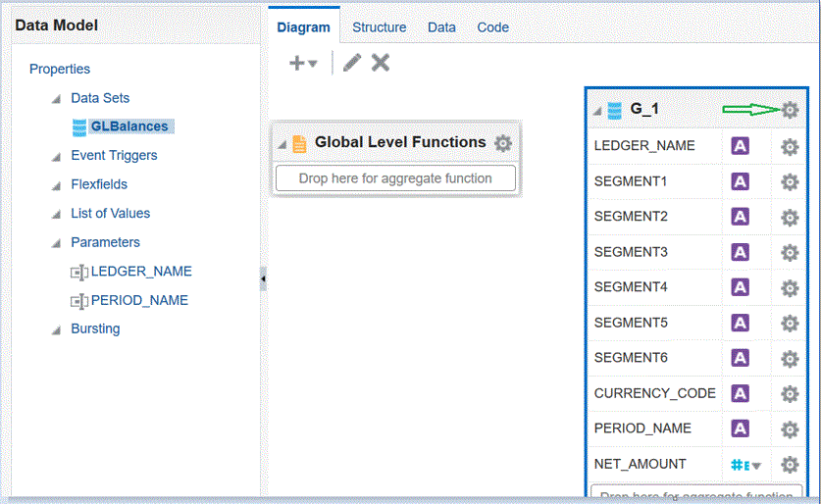Open the CURRENCY_CODE element gear menu
The width and height of the screenshot is (821, 504).
(790, 394)
